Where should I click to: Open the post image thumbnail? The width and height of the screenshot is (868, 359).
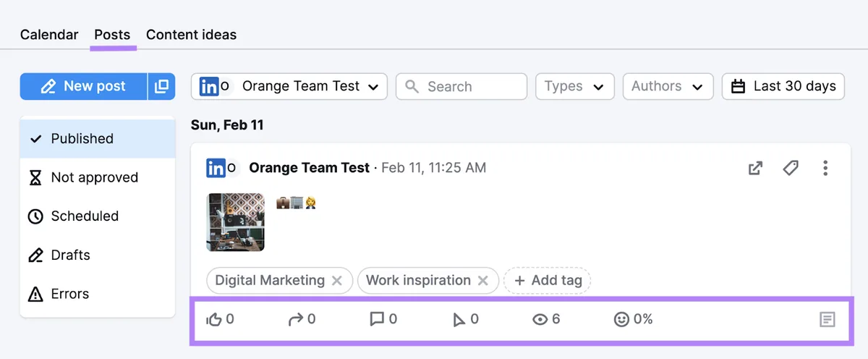(x=235, y=222)
